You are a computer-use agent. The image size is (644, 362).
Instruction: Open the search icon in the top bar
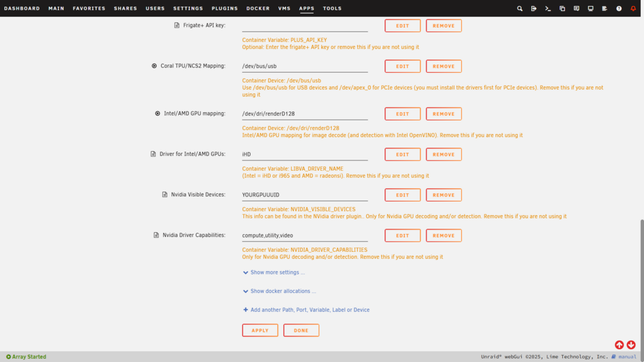click(520, 8)
